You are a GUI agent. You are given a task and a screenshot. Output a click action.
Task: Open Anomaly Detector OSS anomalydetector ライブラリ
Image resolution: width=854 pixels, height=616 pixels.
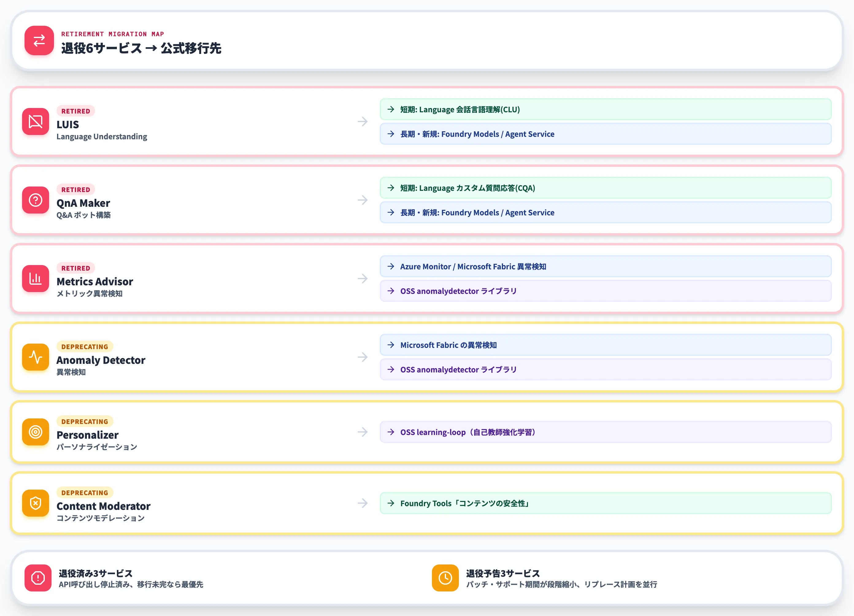click(606, 369)
